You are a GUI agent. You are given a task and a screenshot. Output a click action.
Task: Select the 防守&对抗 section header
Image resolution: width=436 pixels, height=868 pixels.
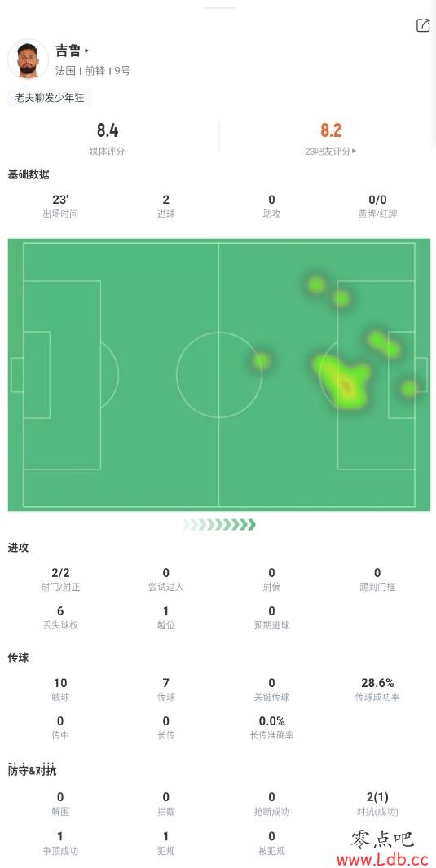pyautogui.click(x=32, y=771)
